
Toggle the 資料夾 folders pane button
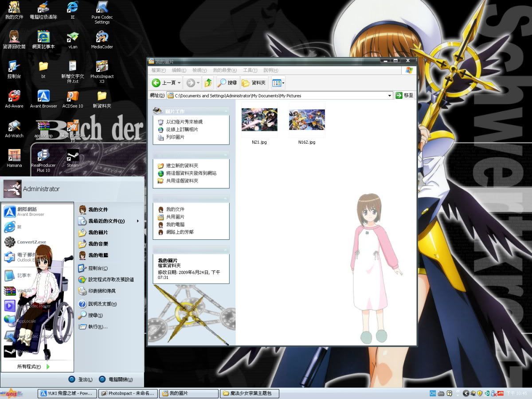tap(254, 82)
